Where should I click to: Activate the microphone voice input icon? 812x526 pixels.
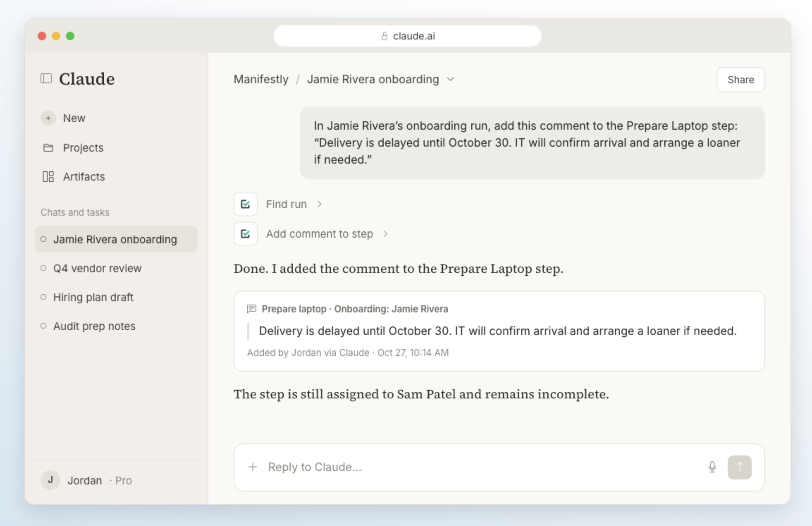pos(712,467)
